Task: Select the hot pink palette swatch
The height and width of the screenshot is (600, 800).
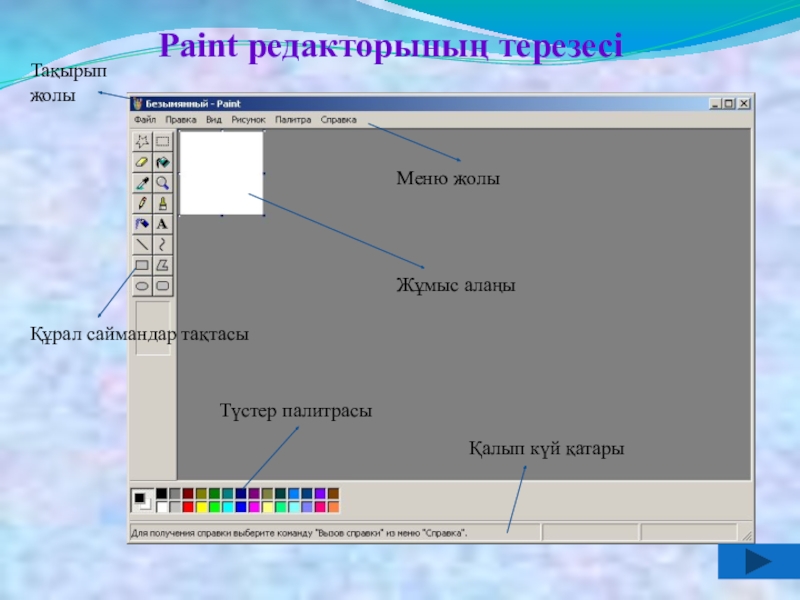Action: [320, 507]
